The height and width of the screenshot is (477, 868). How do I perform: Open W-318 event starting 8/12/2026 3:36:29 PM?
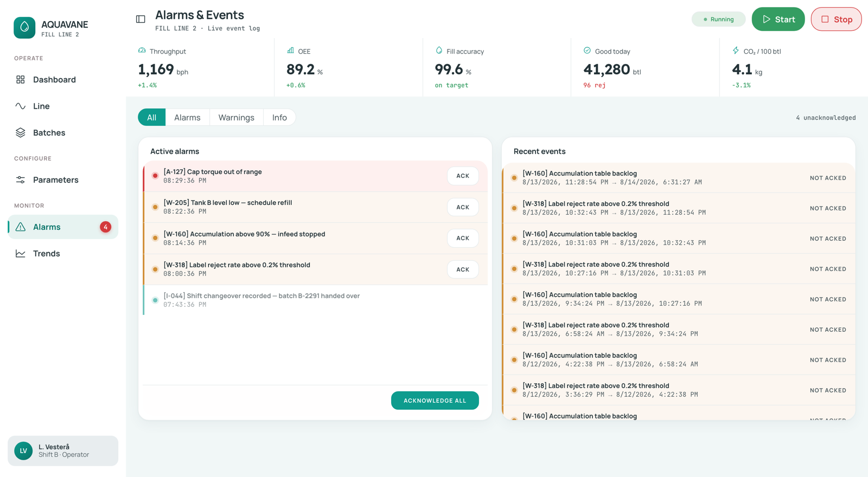point(679,390)
